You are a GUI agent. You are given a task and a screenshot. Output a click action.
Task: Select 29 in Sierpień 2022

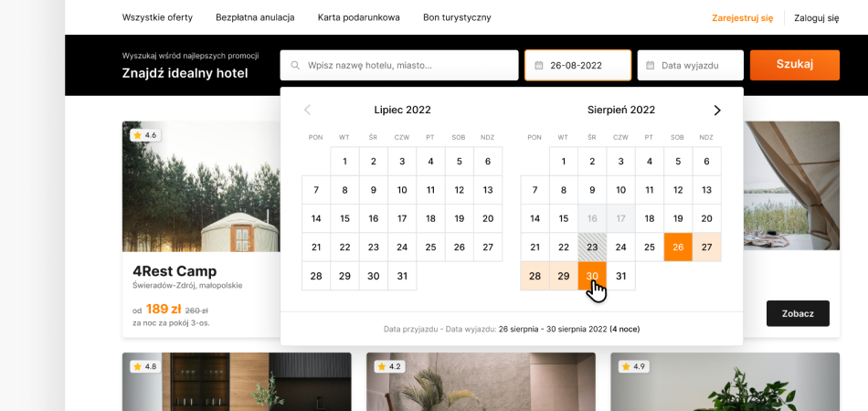tap(564, 276)
